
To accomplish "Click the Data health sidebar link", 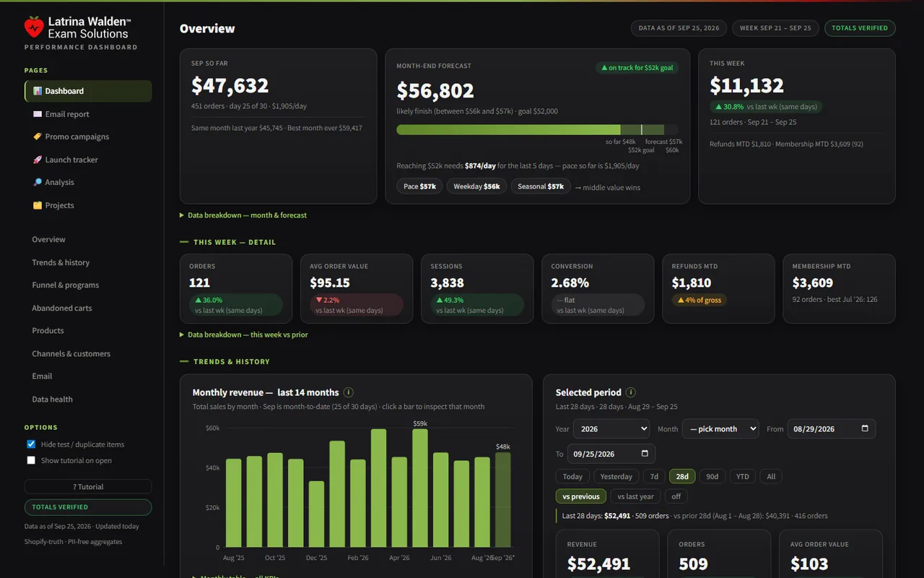I will [52, 399].
